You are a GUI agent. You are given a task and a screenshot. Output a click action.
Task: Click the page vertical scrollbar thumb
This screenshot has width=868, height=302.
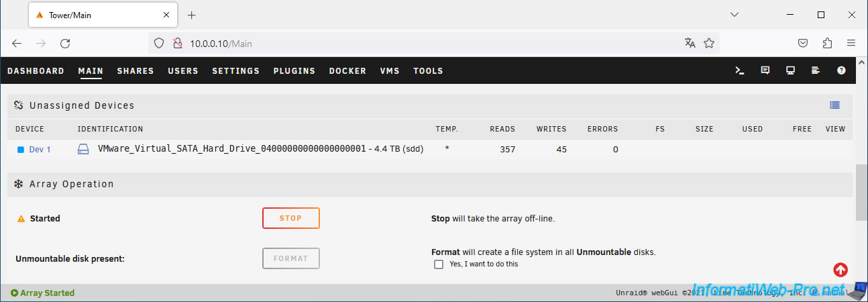[861, 193]
